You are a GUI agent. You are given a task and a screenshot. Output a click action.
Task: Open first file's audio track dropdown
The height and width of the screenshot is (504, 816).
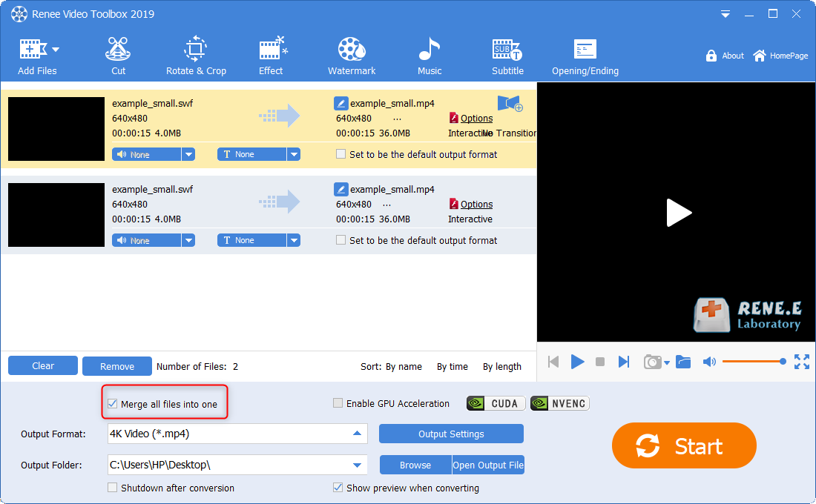188,154
